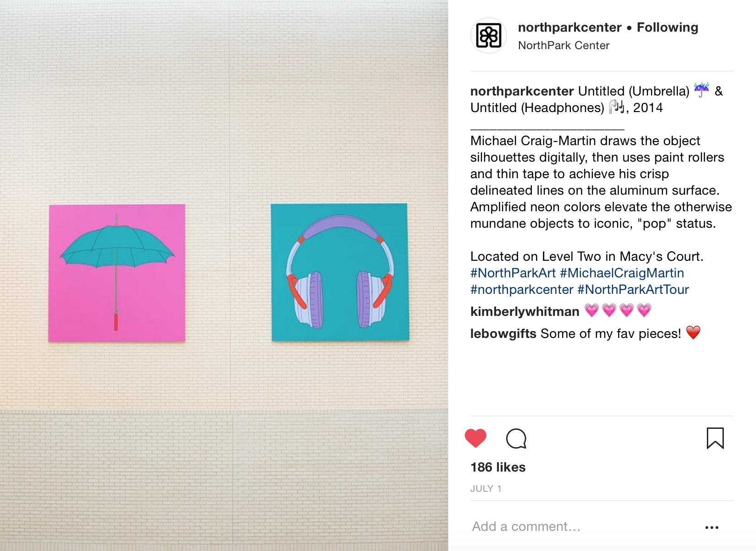Save the post with the bookmark icon
756x551 pixels.
715,438
